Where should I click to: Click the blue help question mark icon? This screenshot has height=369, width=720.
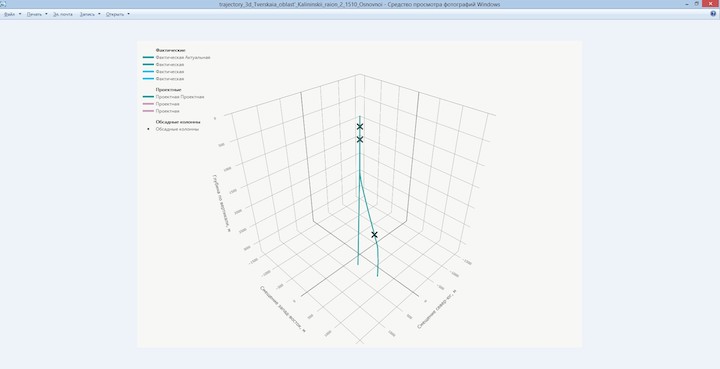coord(713,14)
